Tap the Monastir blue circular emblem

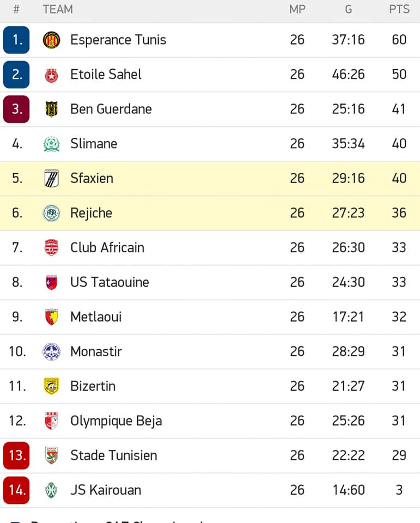51,351
